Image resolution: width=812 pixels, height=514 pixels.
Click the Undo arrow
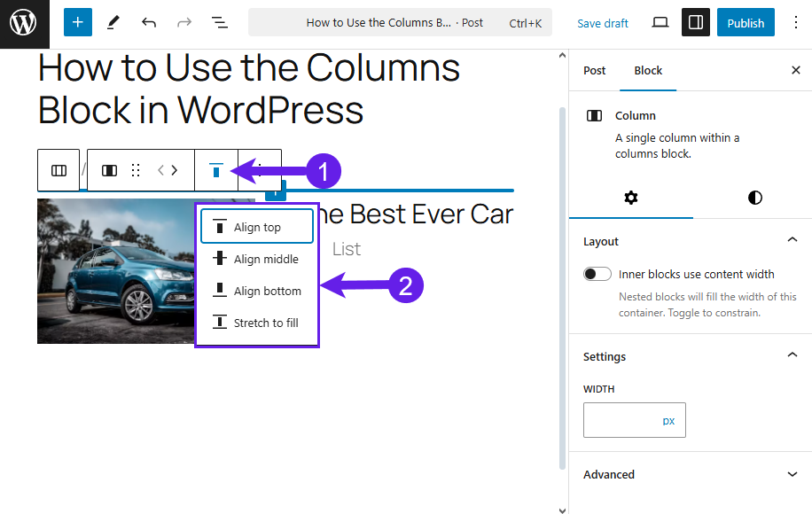[149, 23]
